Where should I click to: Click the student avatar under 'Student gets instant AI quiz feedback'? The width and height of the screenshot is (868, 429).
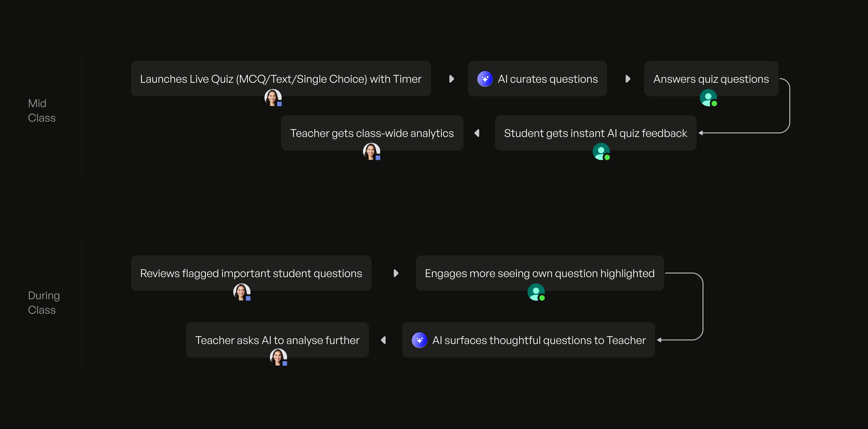pos(601,151)
